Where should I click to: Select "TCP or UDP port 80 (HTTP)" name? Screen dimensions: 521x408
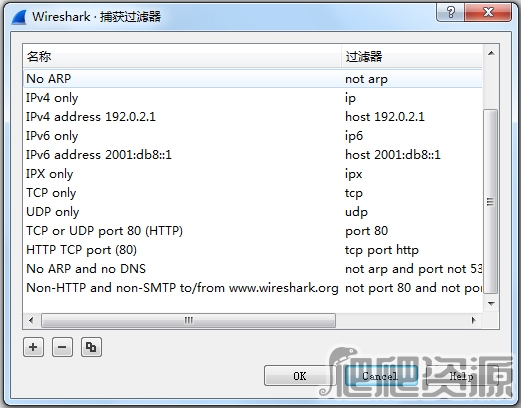(x=104, y=231)
